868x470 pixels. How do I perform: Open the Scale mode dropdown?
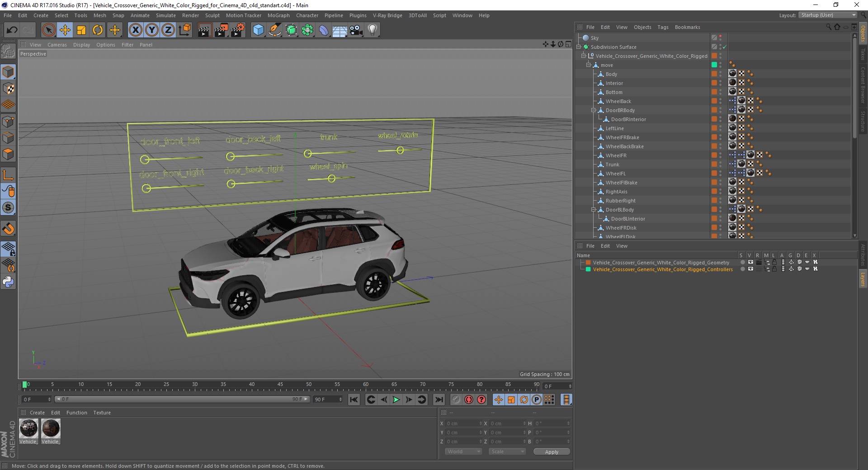coord(507,451)
